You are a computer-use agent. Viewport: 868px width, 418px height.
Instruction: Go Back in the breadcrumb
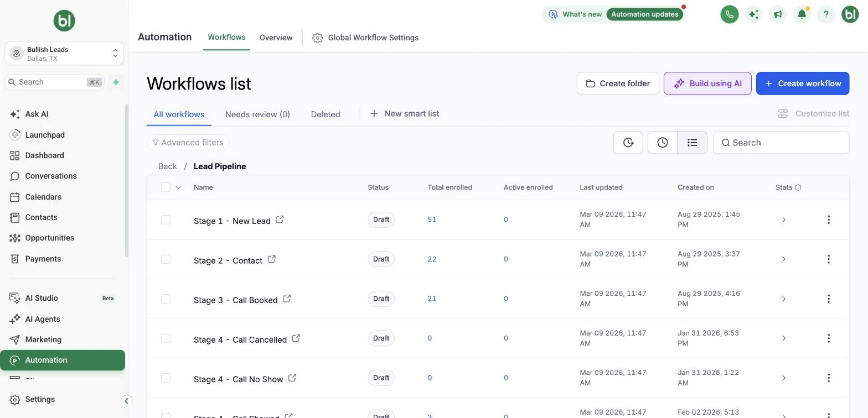click(x=167, y=166)
